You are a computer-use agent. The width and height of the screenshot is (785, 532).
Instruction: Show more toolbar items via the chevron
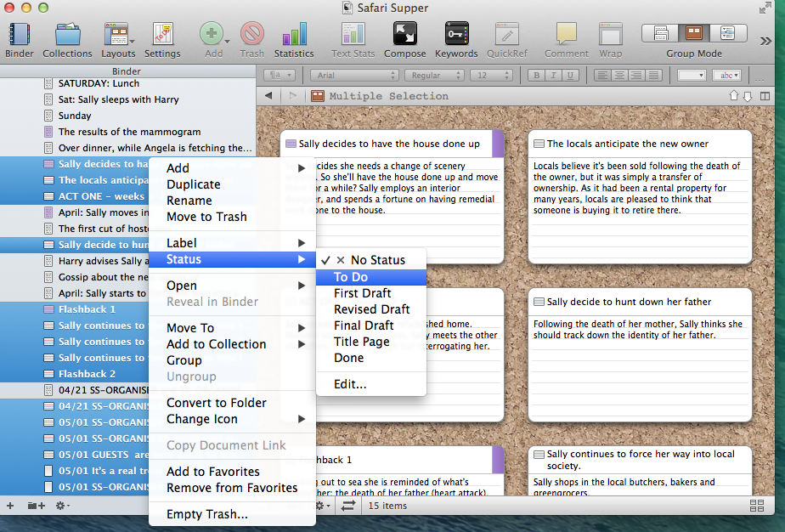pyautogui.click(x=765, y=41)
